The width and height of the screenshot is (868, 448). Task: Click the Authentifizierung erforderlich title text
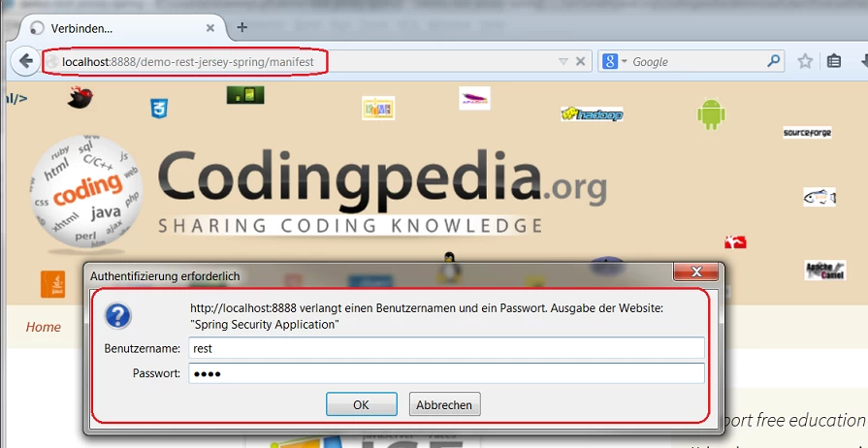(165, 275)
